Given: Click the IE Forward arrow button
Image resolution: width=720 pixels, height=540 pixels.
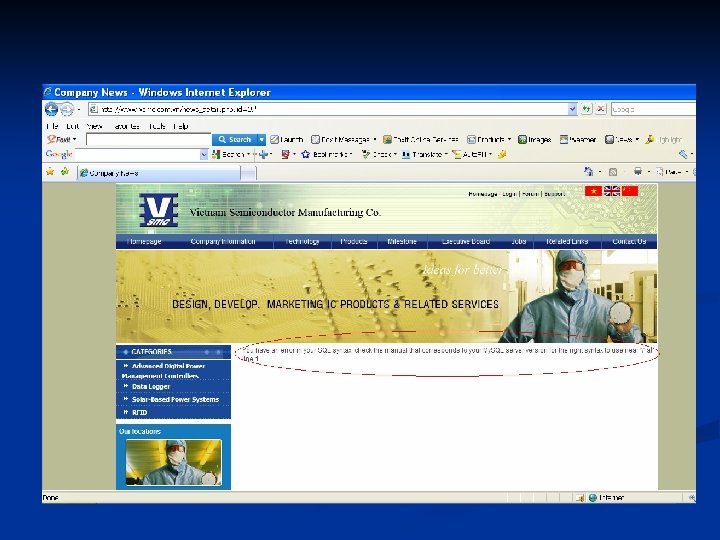Looking at the screenshot, I should tap(67, 109).
